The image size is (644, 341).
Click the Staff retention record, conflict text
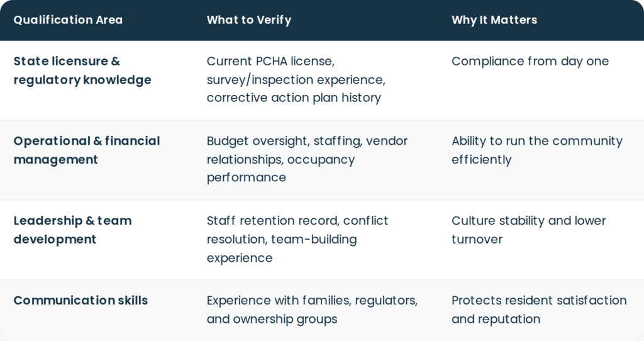pyautogui.click(x=297, y=221)
